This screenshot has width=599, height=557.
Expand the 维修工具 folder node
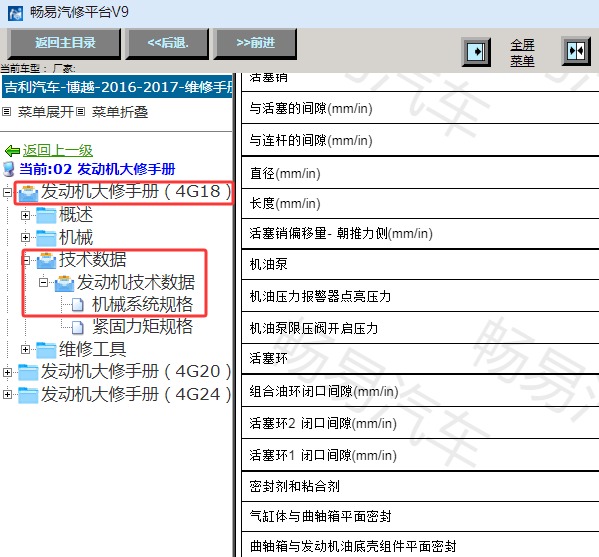point(25,350)
